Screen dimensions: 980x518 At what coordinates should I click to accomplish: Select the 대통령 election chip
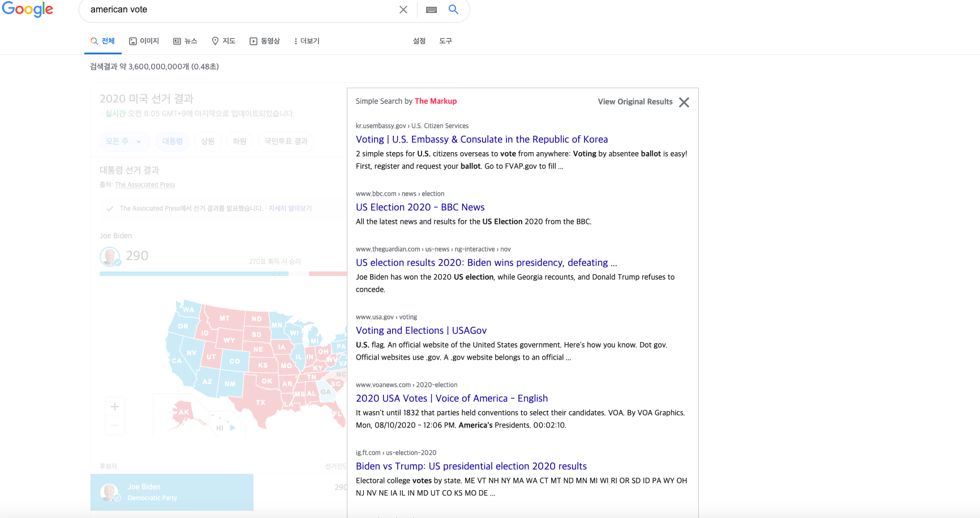173,141
